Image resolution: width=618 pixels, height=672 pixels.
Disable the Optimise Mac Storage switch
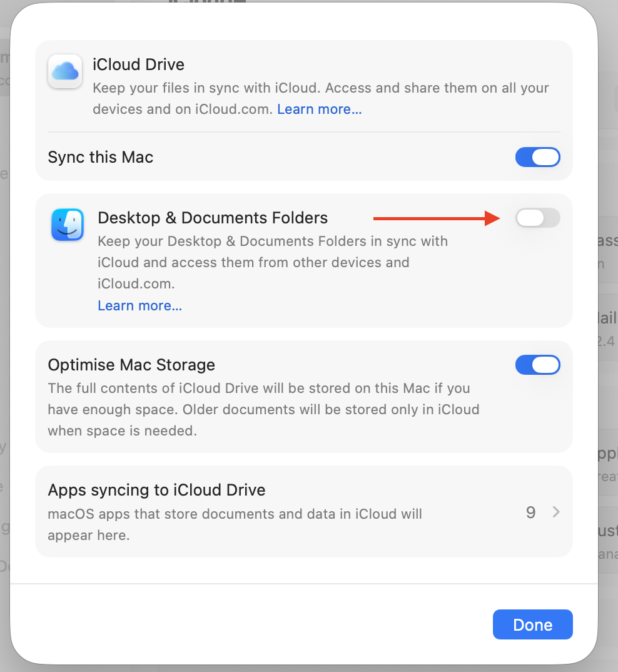pos(537,365)
